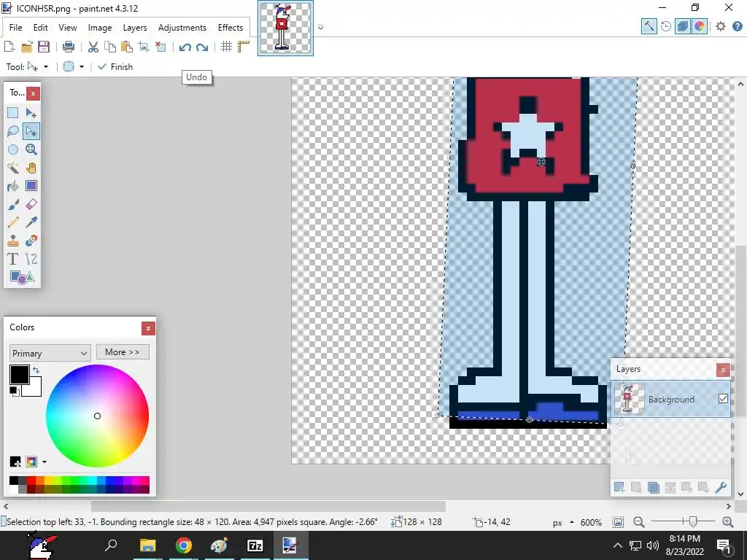Open paint.net Settings gear
747x560 pixels.
coord(720,26)
